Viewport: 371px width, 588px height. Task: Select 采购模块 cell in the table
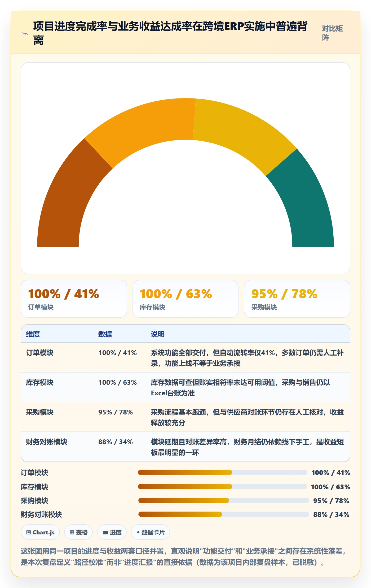(x=40, y=412)
